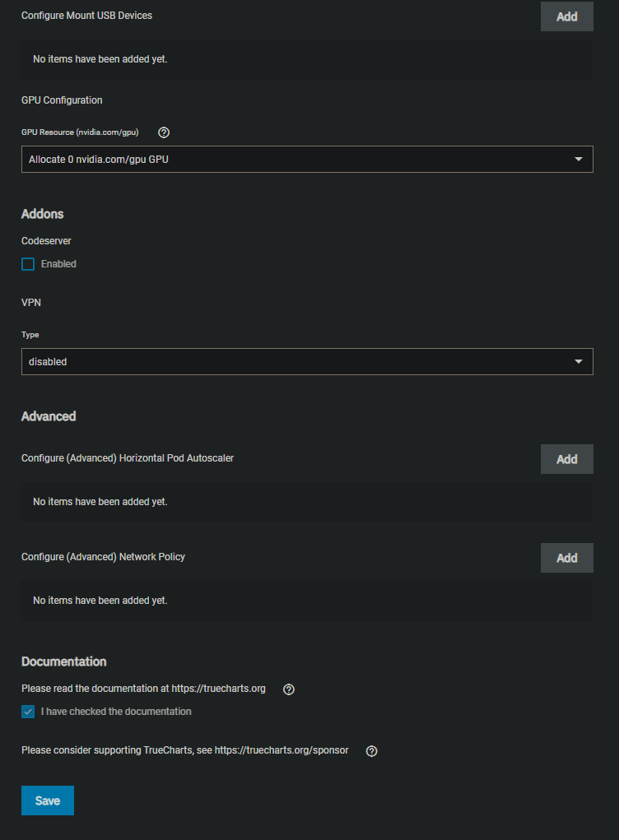Select the GPU Configuration label

(61, 100)
